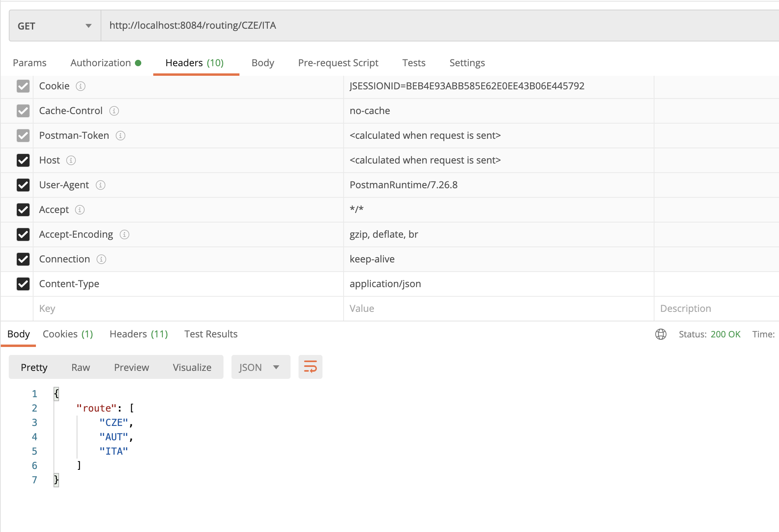
Task: Click the Connection header info icon
Action: [102, 259]
